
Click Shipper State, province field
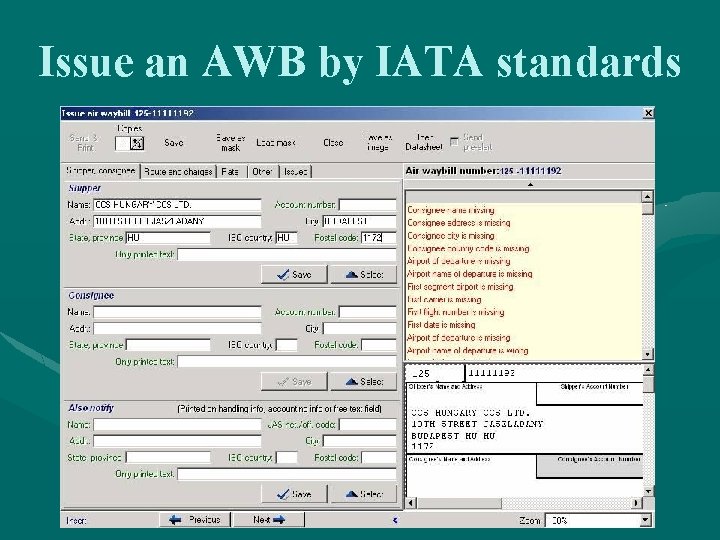click(168, 238)
